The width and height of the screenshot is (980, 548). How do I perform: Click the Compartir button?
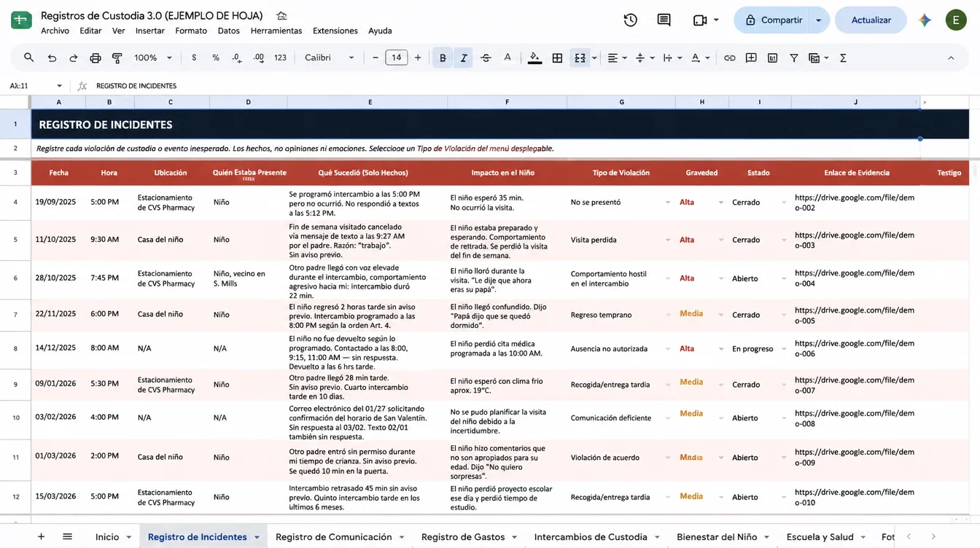(x=773, y=20)
